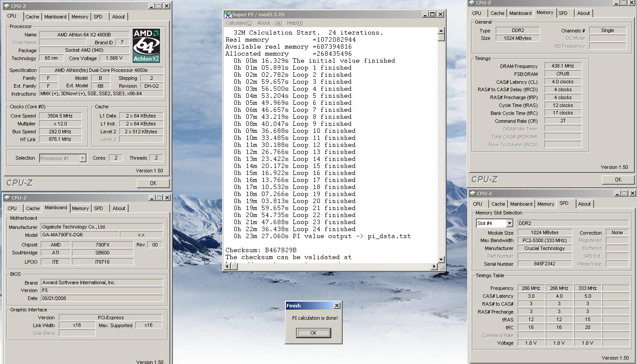Click the Loop 24 finished line
Image resolution: width=637 pixels, height=364 pixels.
click(x=295, y=229)
